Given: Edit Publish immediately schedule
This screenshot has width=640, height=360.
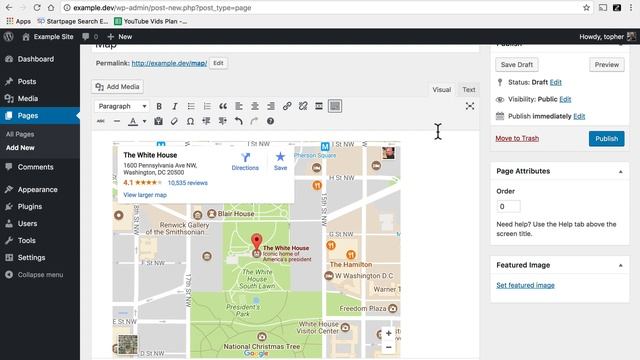Looking at the screenshot, I should [579, 116].
